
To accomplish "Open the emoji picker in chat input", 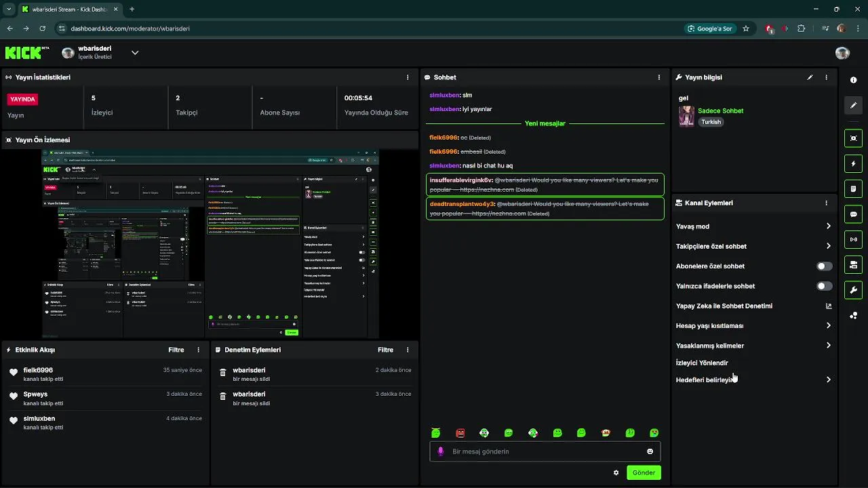I will 650,451.
